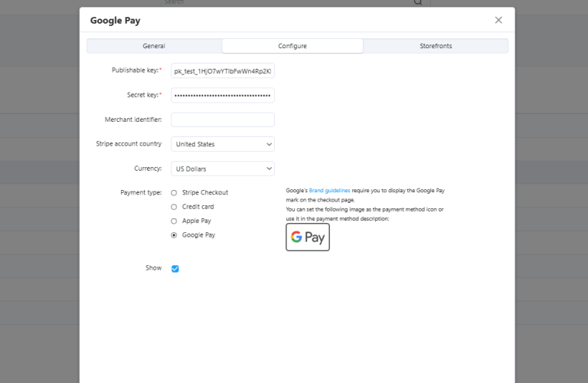This screenshot has height=383, width=588.
Task: Select the Google Pay radio button
Action: 174,235
